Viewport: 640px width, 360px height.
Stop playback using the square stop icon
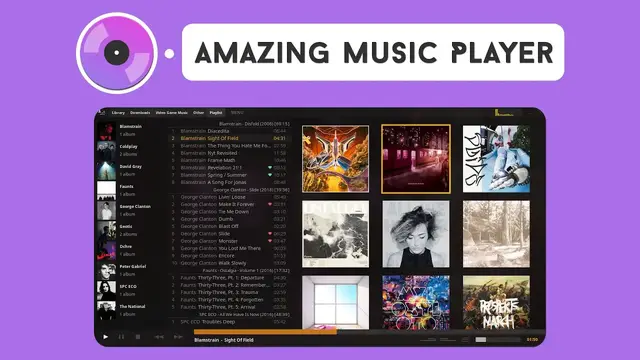(138, 337)
